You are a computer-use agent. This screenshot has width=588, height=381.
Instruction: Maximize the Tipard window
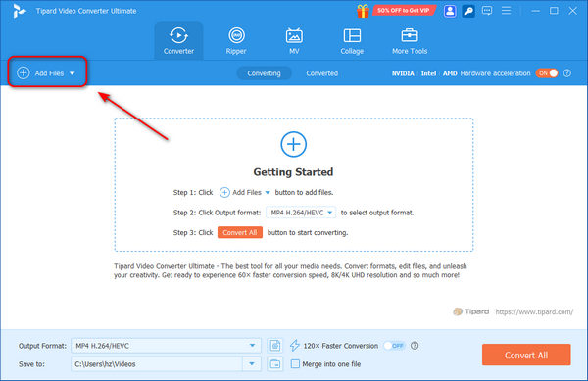coord(554,11)
